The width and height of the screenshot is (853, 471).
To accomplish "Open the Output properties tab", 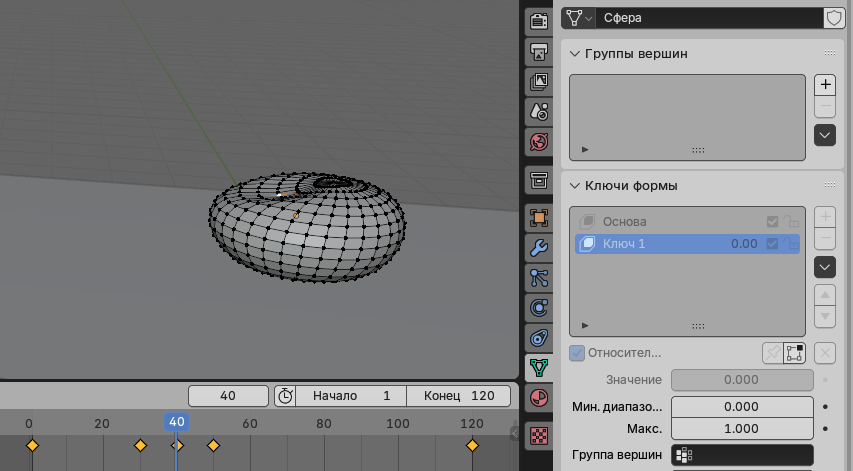I will (x=539, y=52).
